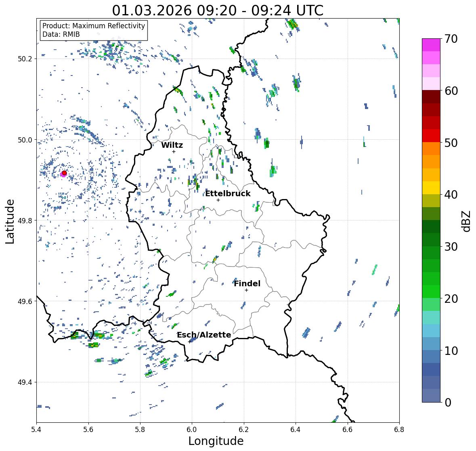Click the 50.0 latitude tick label
476x451 pixels.
click(25, 140)
